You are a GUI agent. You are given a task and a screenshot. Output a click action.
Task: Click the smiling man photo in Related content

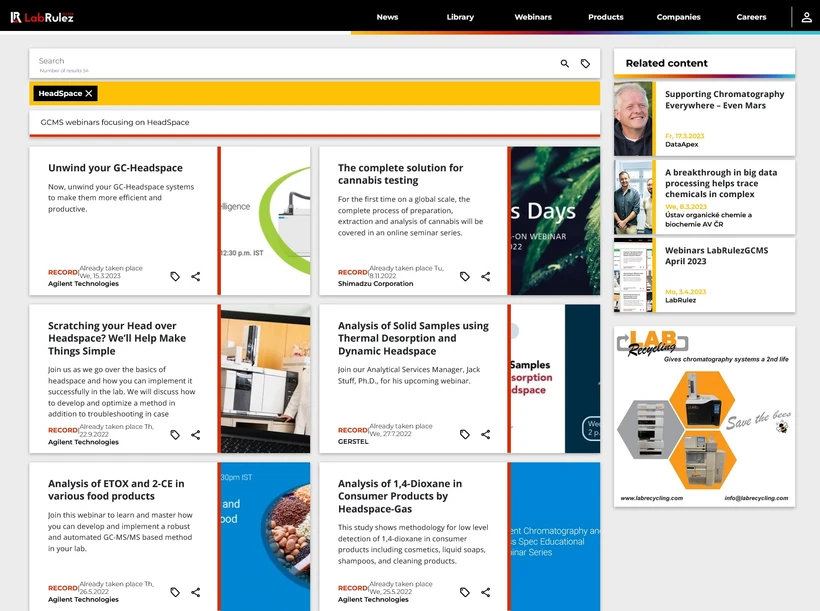tap(633, 119)
